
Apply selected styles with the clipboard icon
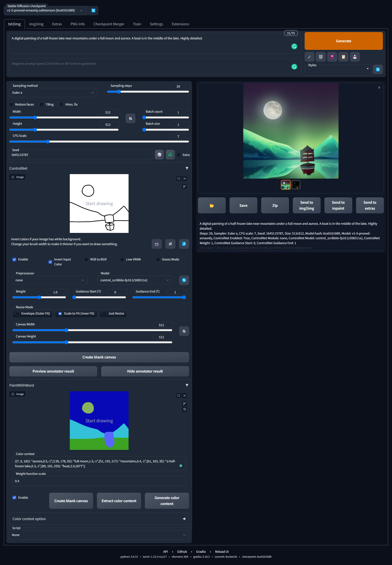click(343, 57)
